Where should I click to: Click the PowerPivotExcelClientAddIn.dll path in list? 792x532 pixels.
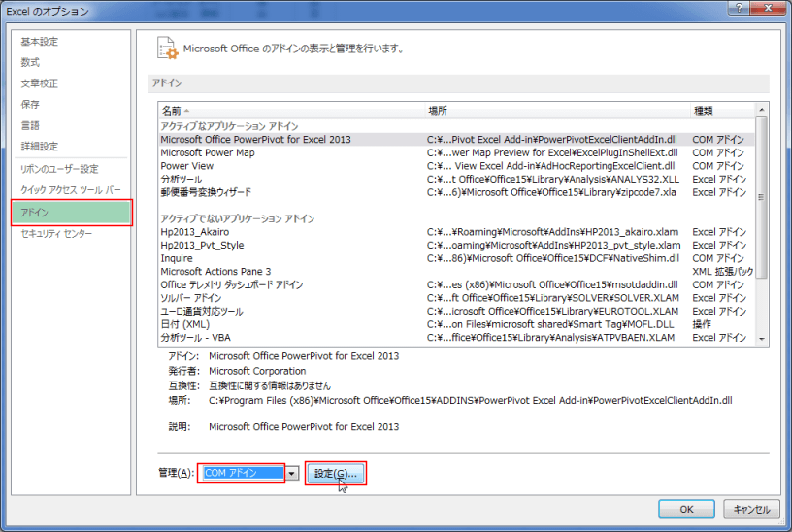(x=551, y=140)
